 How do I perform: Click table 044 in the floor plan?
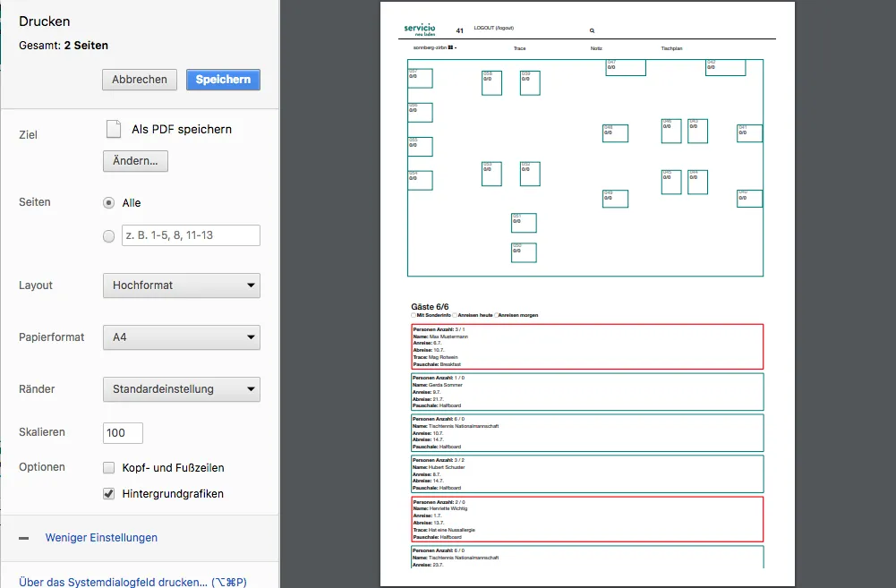(x=697, y=183)
